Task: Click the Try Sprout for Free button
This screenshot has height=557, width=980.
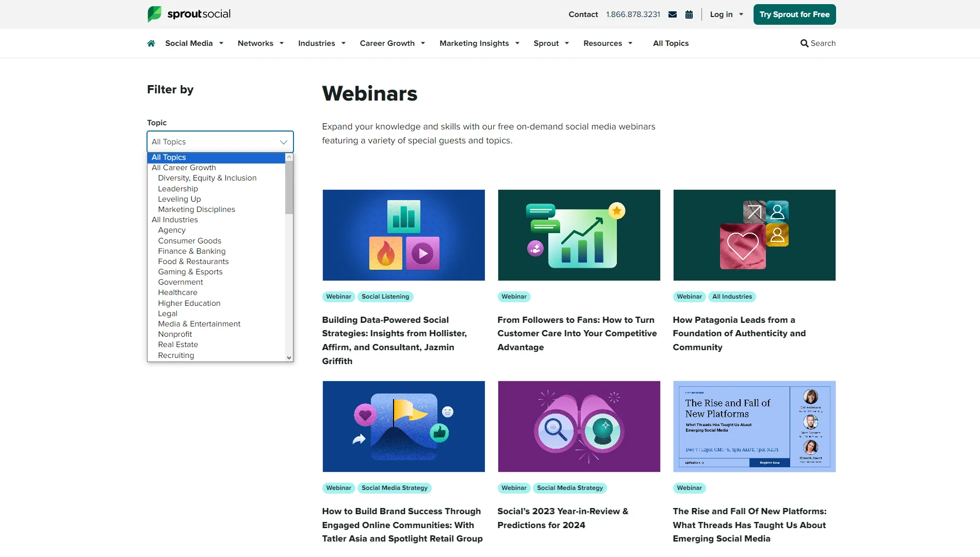Action: coord(794,14)
